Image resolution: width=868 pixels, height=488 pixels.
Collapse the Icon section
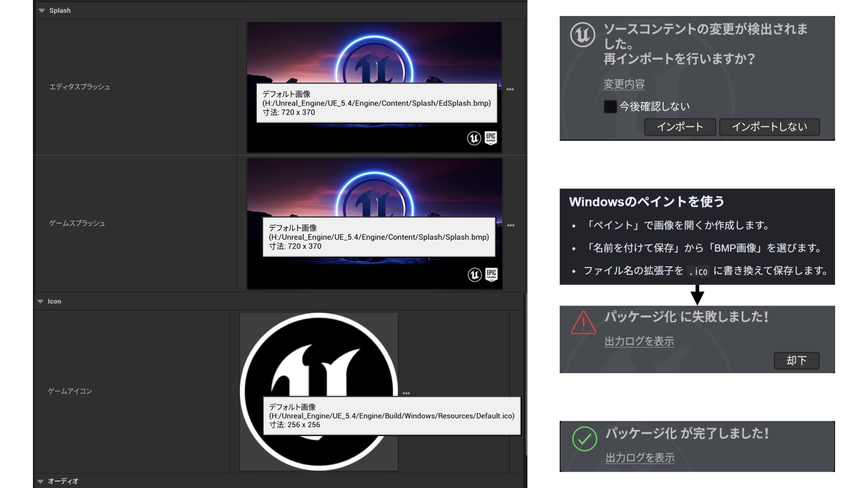41,301
